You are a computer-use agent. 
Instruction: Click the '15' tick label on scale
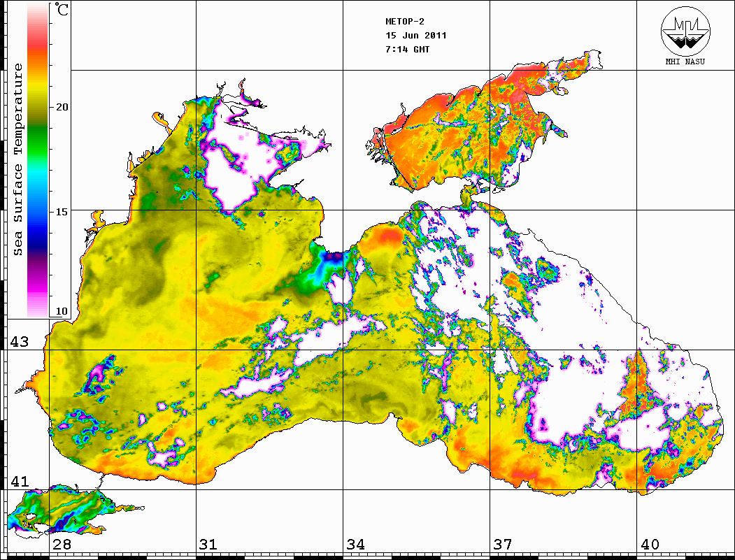click(62, 212)
